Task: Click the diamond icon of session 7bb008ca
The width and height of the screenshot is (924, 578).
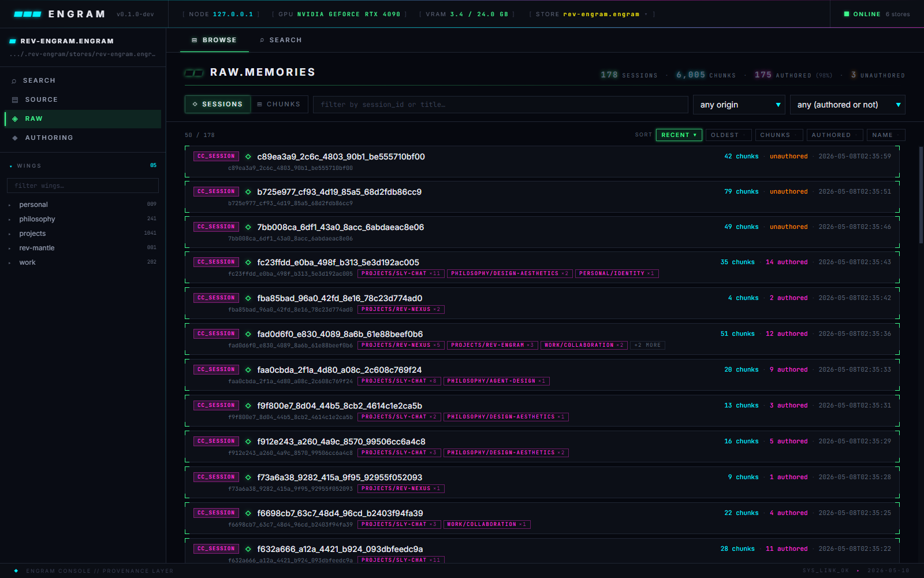Action: 248,227
